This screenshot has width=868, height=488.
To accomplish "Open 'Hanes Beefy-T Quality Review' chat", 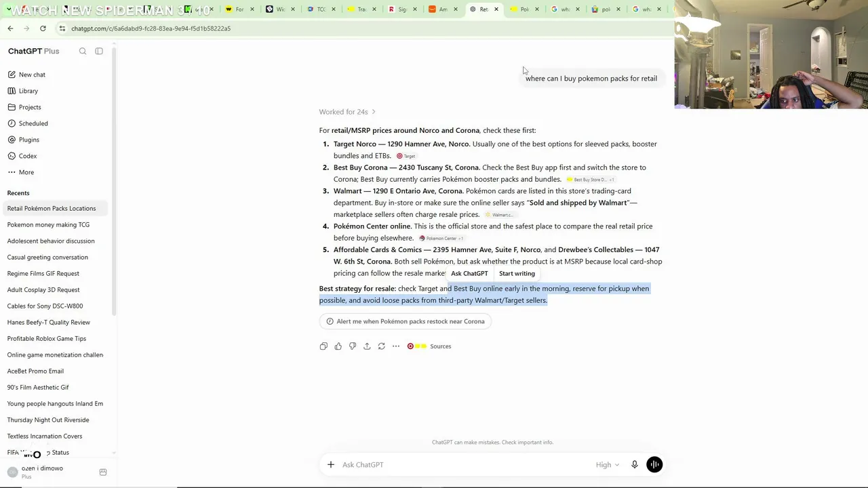I will 54,323.
